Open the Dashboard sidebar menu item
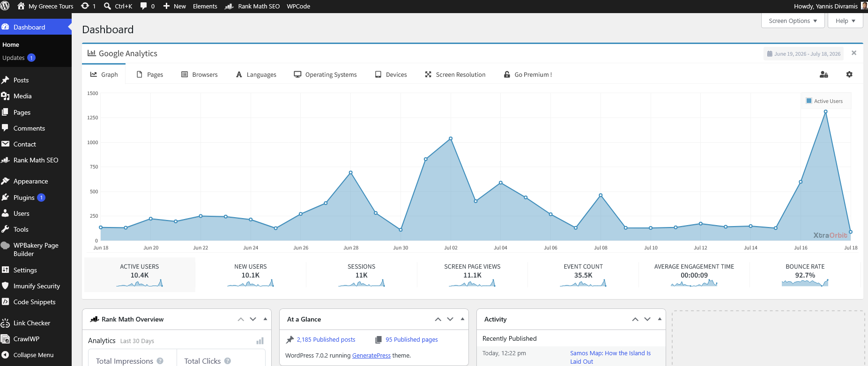This screenshot has height=366, width=868. click(36, 27)
